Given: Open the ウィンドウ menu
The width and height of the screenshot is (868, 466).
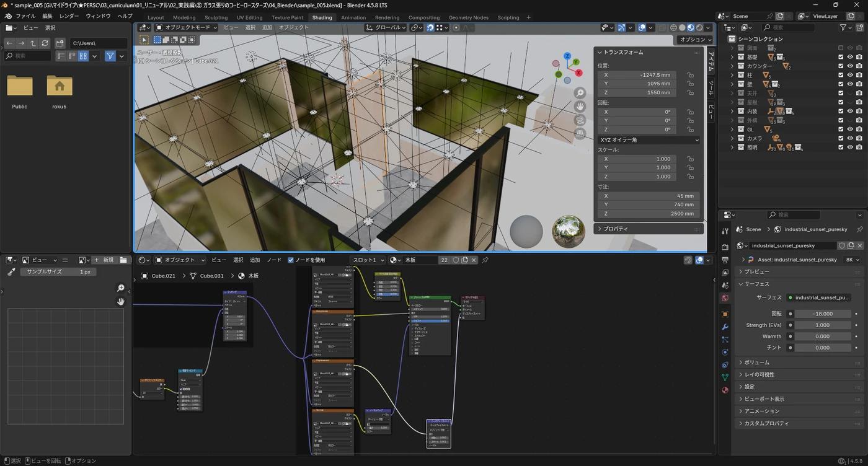Looking at the screenshot, I should click(x=98, y=16).
